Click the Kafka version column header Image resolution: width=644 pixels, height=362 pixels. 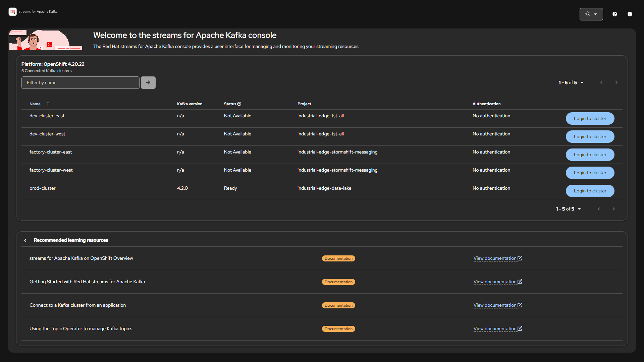pos(190,104)
